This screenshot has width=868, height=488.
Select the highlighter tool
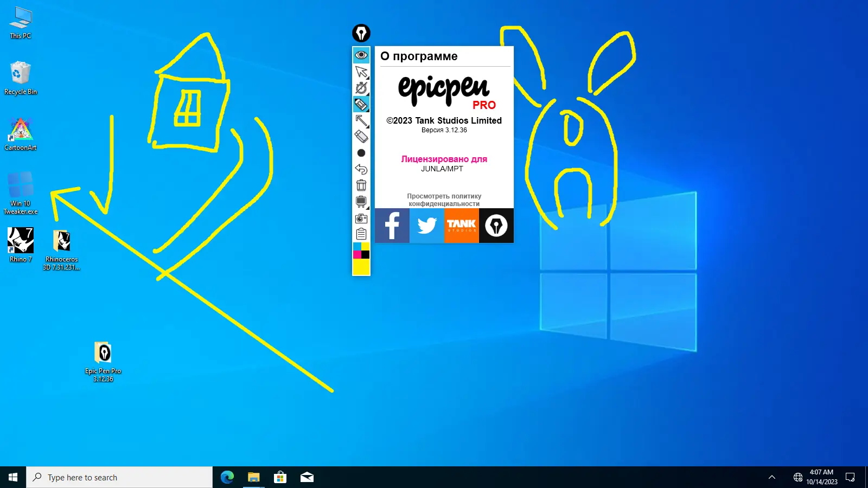[361, 104]
